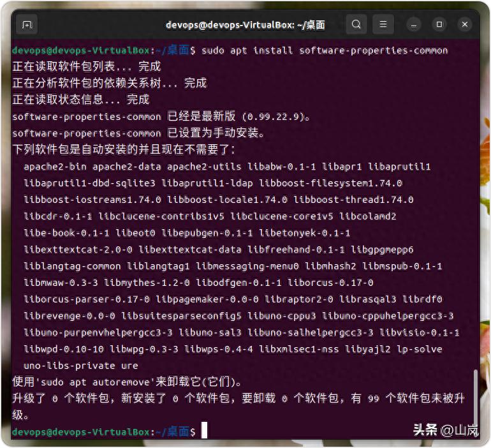The image size is (491, 448).
Task: Click package name 'libraptor2-0'
Action: click(x=298, y=299)
